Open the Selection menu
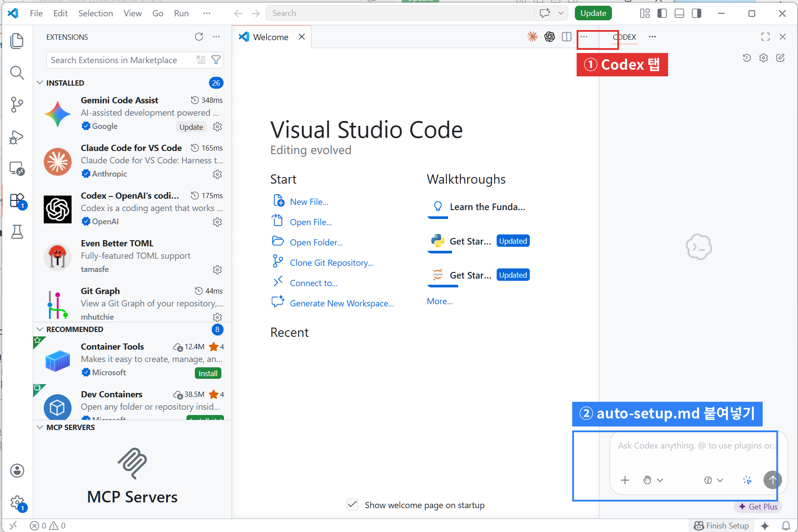 96,13
